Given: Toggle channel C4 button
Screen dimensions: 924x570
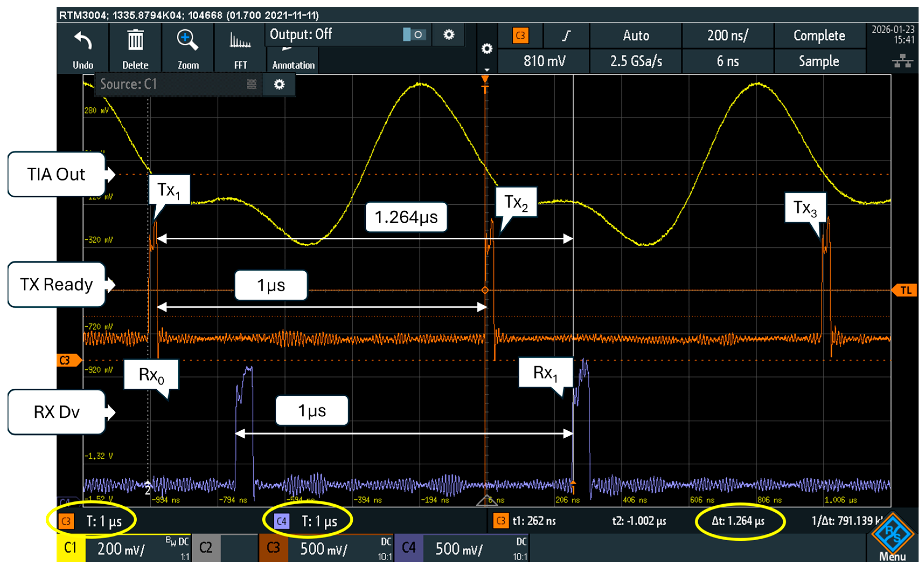Looking at the screenshot, I should pos(409,547).
